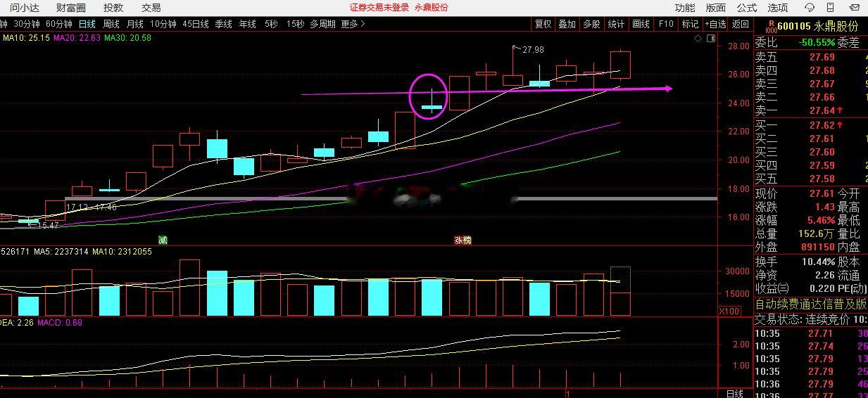This screenshot has height=398, width=868.
Task: Toggle the side panel layout icon
Action: (711, 38)
